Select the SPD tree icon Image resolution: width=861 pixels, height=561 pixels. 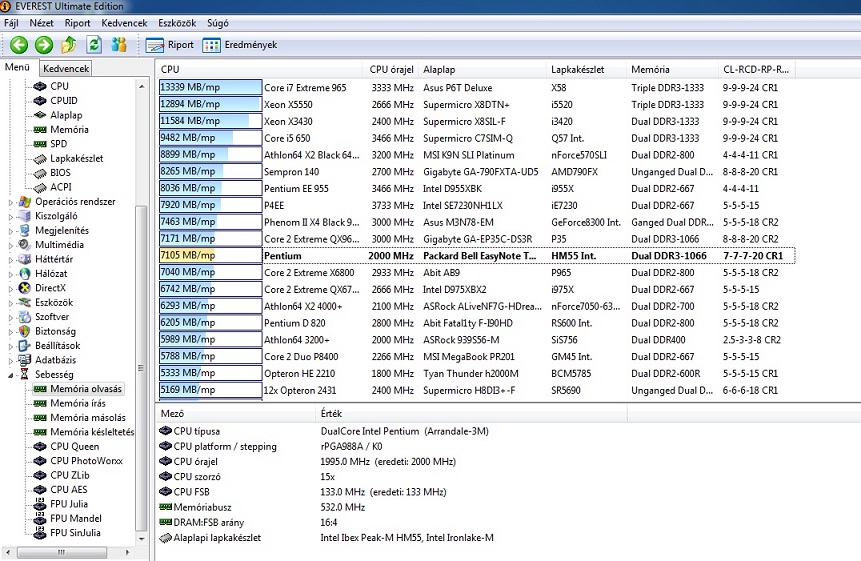40,144
